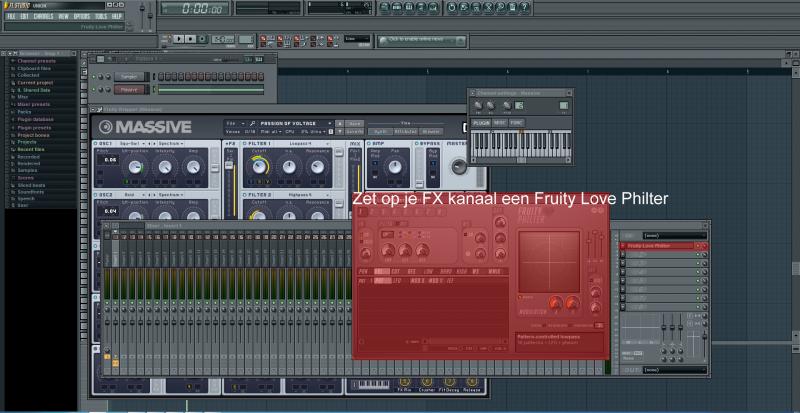Viewport: 800px width, 413px height.
Task: Open the preset search magnifier in Massive
Action: (x=253, y=124)
